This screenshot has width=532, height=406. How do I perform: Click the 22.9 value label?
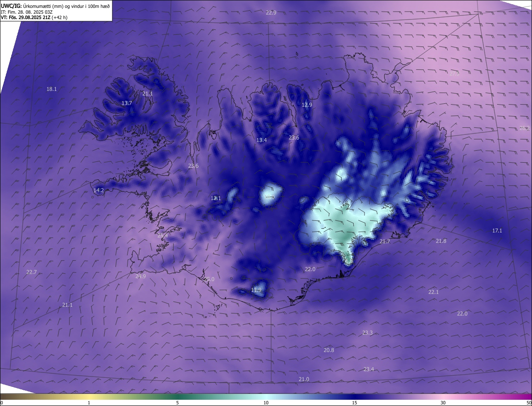(271, 12)
